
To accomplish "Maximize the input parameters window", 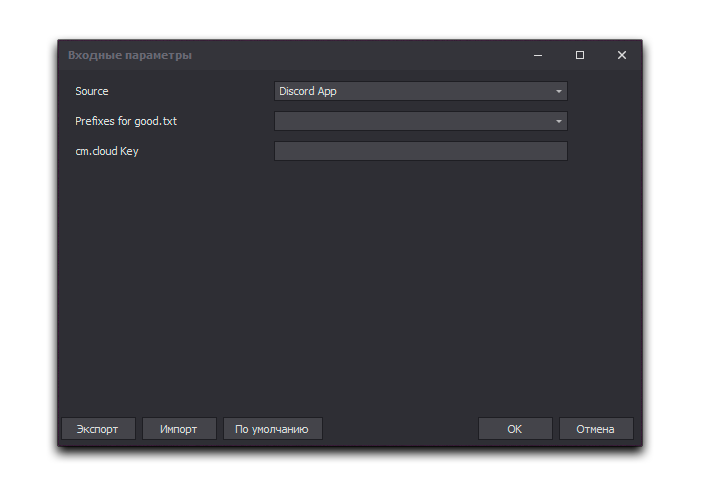I will point(580,55).
